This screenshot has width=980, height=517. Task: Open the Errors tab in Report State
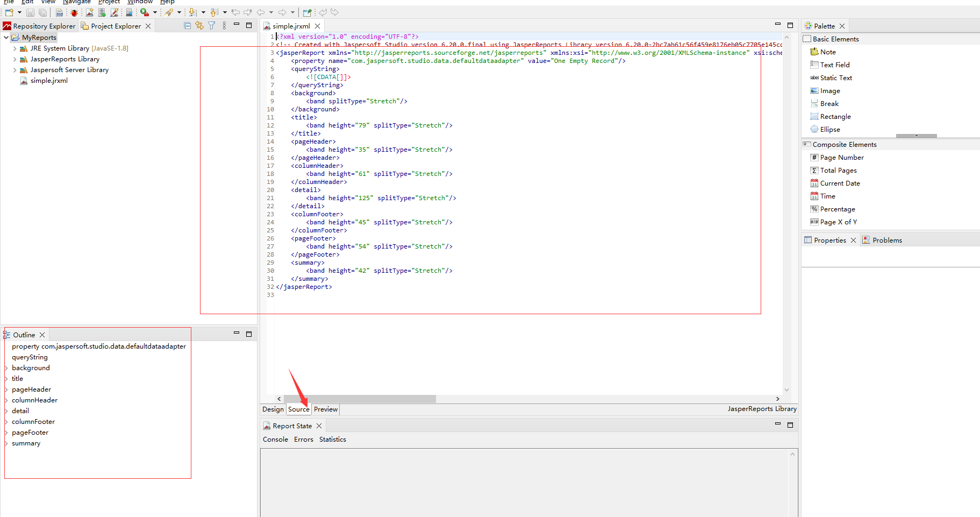(x=304, y=440)
